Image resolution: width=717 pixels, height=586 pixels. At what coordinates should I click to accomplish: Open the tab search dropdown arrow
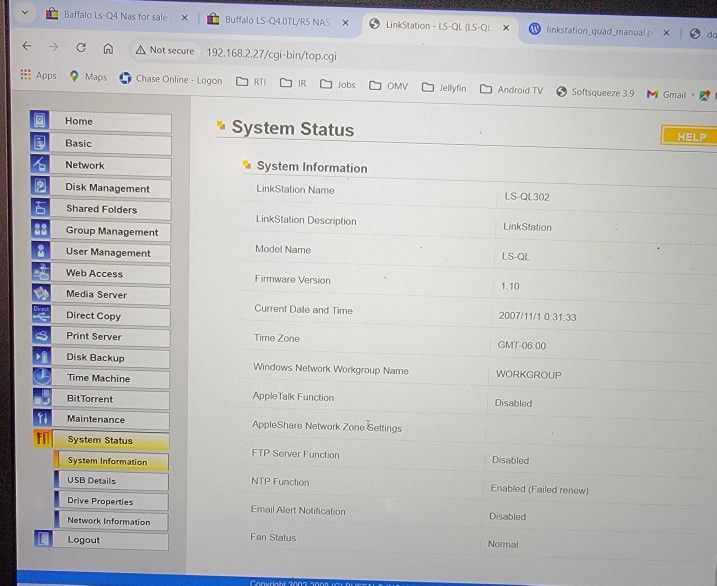click(25, 12)
